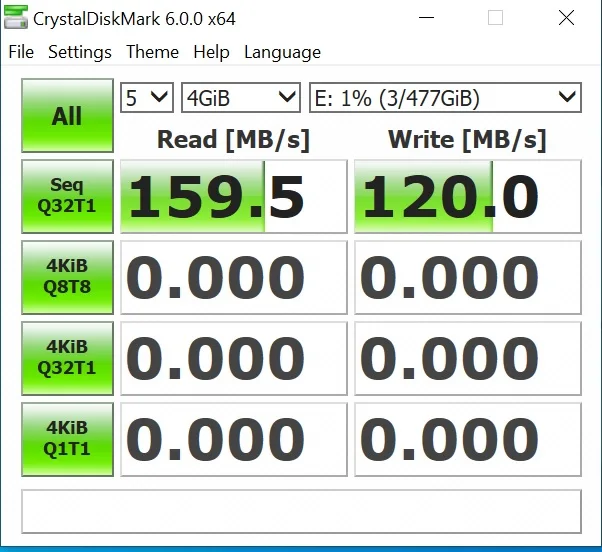Open the Help menu
This screenshot has width=602, height=552.
pos(211,52)
